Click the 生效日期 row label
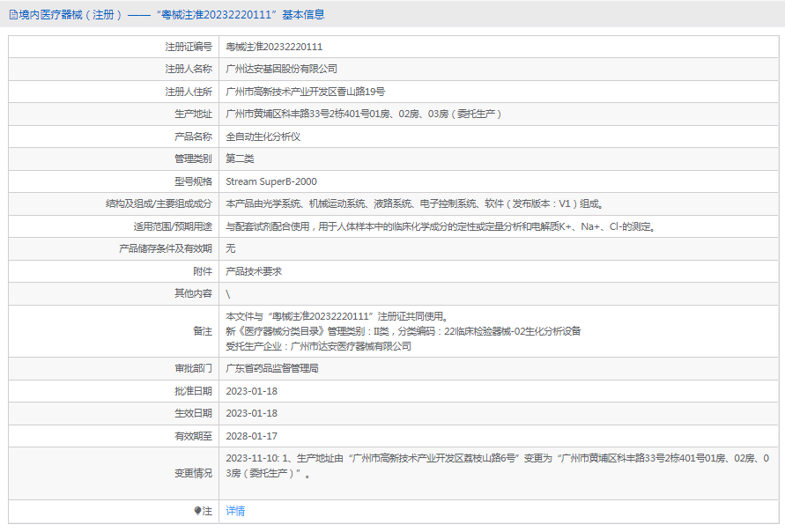 click(193, 413)
